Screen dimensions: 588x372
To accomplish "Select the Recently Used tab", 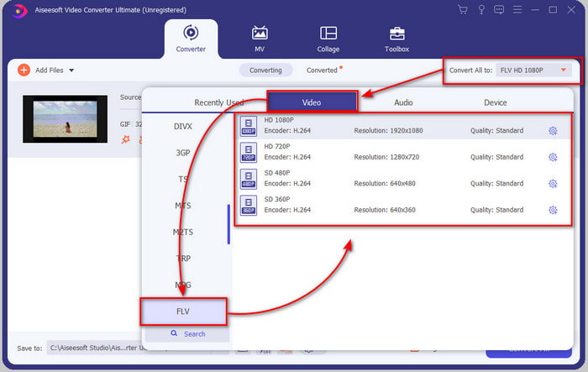I will 219,102.
